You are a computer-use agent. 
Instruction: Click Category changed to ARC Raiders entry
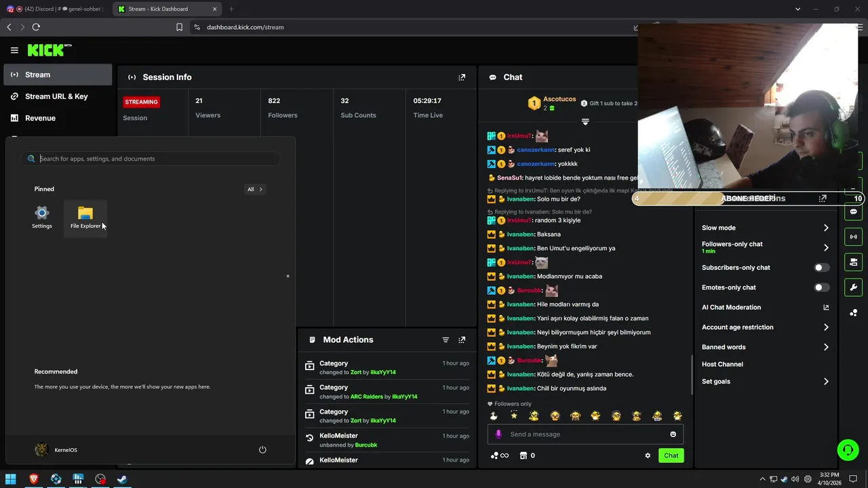[x=387, y=392]
